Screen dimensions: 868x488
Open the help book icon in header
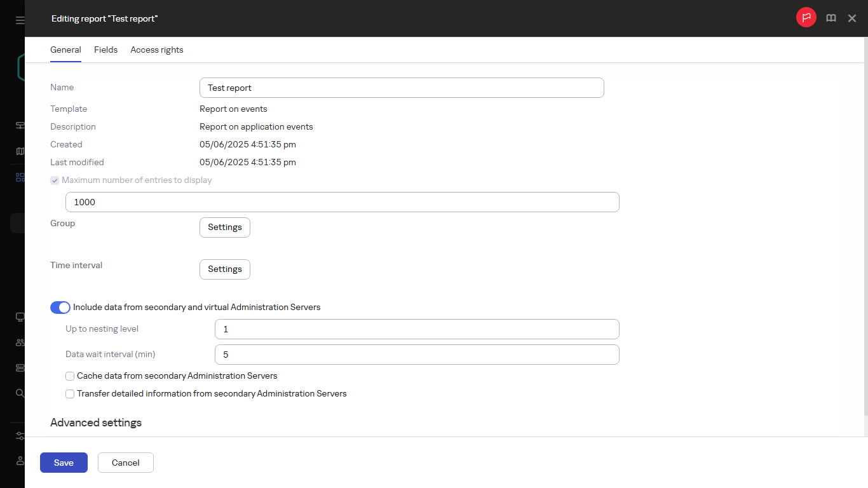click(x=831, y=18)
